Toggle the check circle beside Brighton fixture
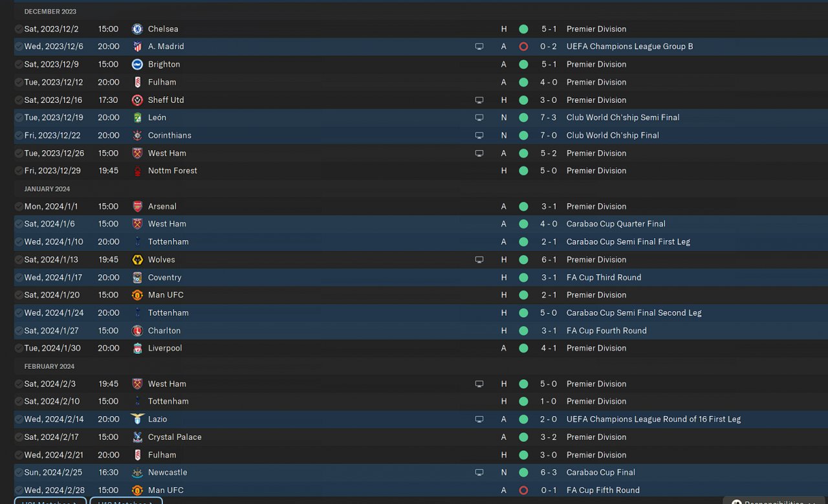 pos(19,65)
